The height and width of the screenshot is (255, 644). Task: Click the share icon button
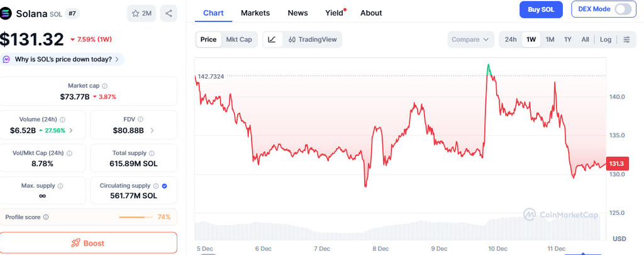click(169, 13)
